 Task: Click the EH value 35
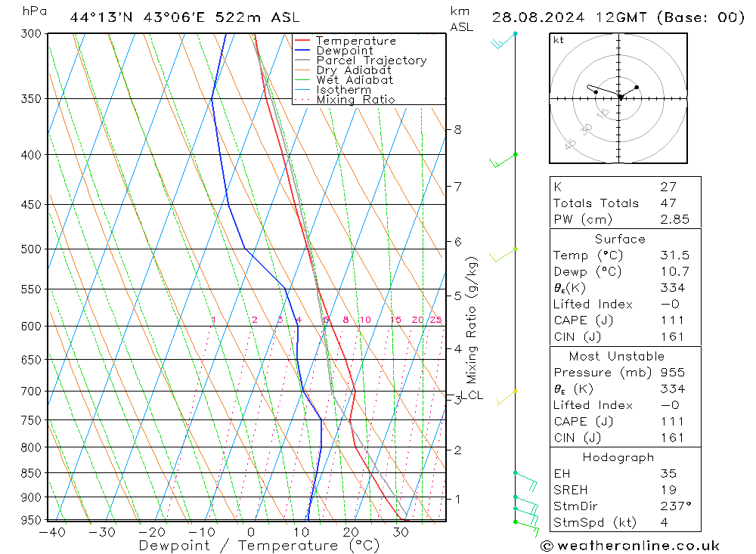669,473
